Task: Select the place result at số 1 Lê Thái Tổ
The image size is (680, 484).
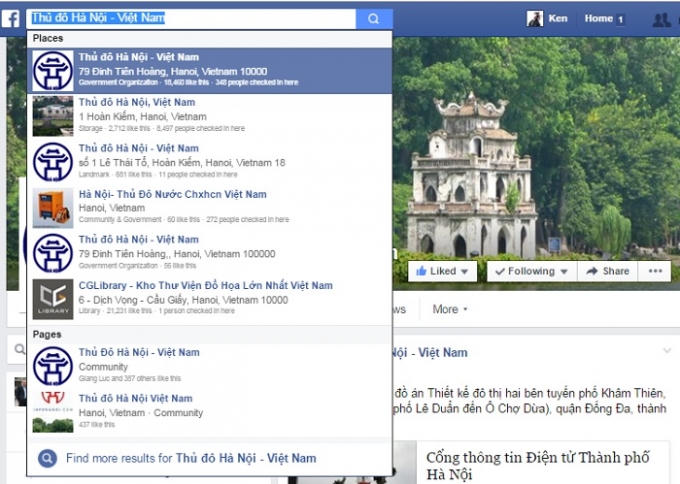Action: pos(209,162)
